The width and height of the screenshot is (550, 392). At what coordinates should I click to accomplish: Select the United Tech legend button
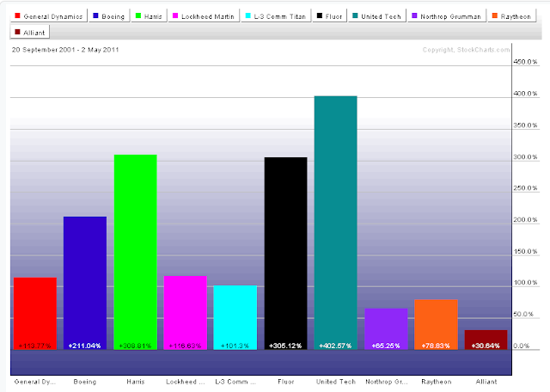(377, 16)
